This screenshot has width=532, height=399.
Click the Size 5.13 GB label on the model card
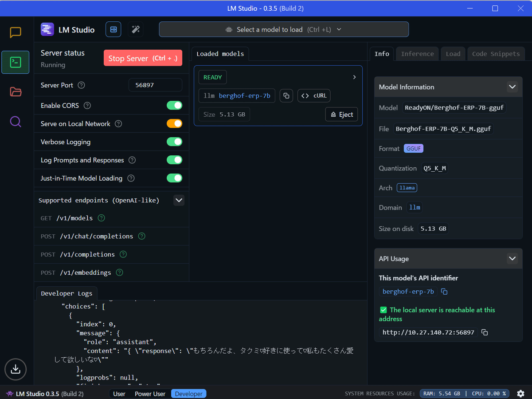pyautogui.click(x=224, y=115)
